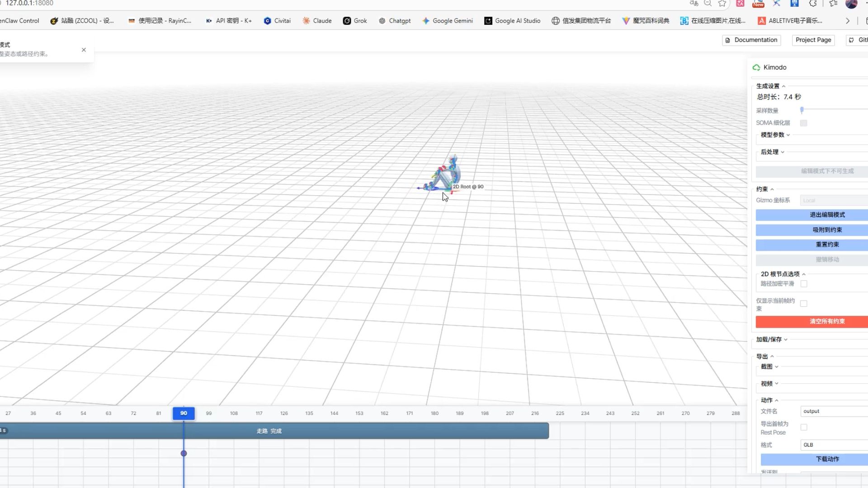Open the favorites list icon
The image size is (868, 488).
coord(833,4)
